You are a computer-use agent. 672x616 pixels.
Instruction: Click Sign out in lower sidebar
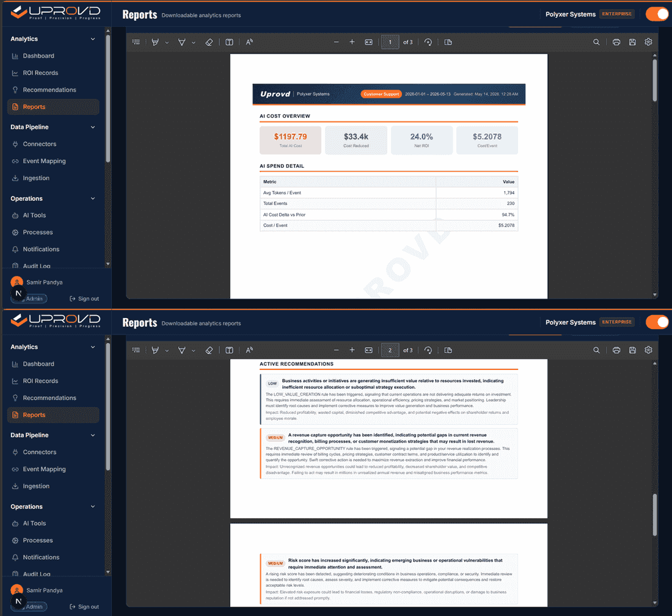84,607
